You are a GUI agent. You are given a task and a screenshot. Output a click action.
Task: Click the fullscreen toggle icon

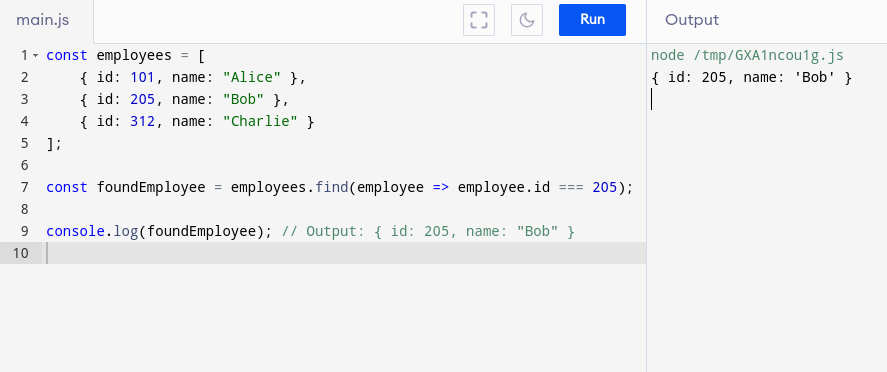point(479,20)
